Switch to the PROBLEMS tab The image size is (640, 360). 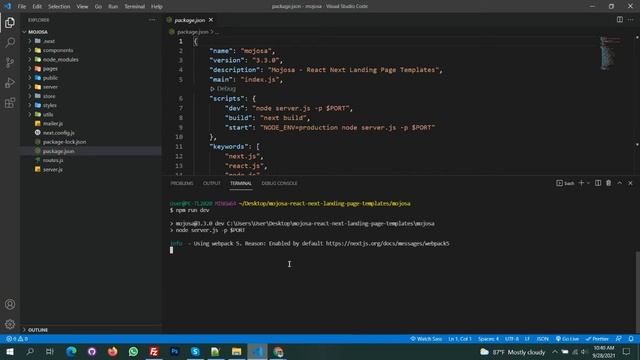point(182,183)
